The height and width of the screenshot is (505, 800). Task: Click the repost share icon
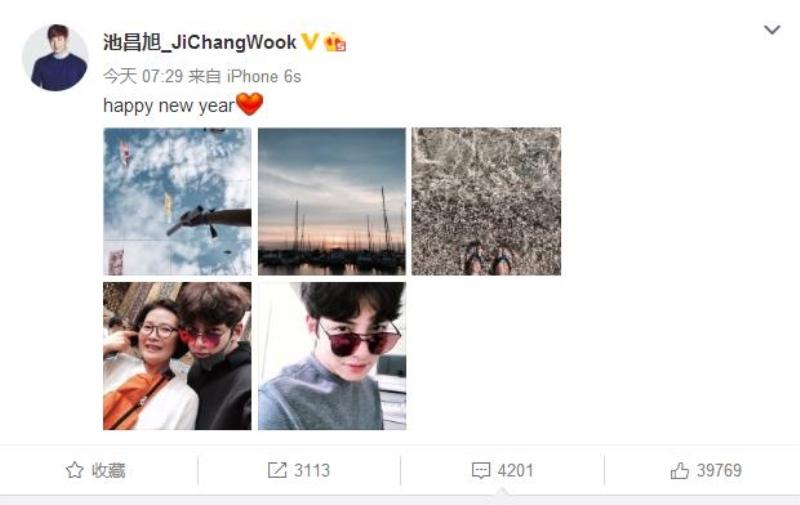pyautogui.click(x=277, y=470)
